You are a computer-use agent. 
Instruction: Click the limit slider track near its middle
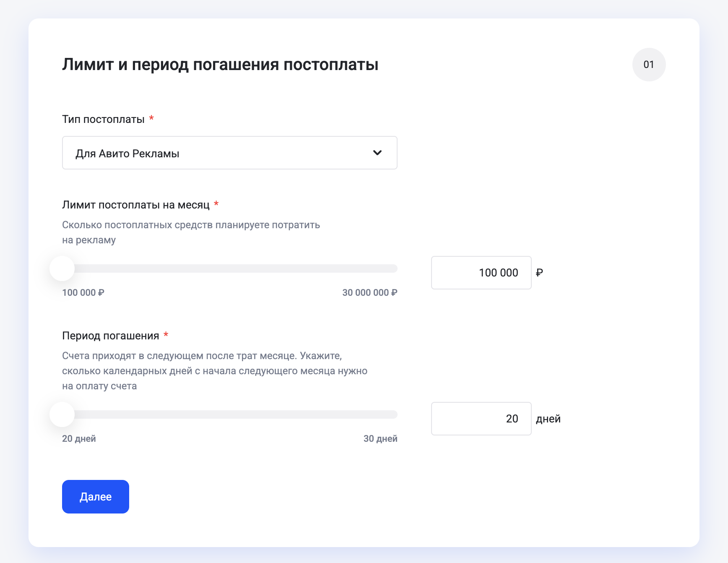pyautogui.click(x=230, y=268)
